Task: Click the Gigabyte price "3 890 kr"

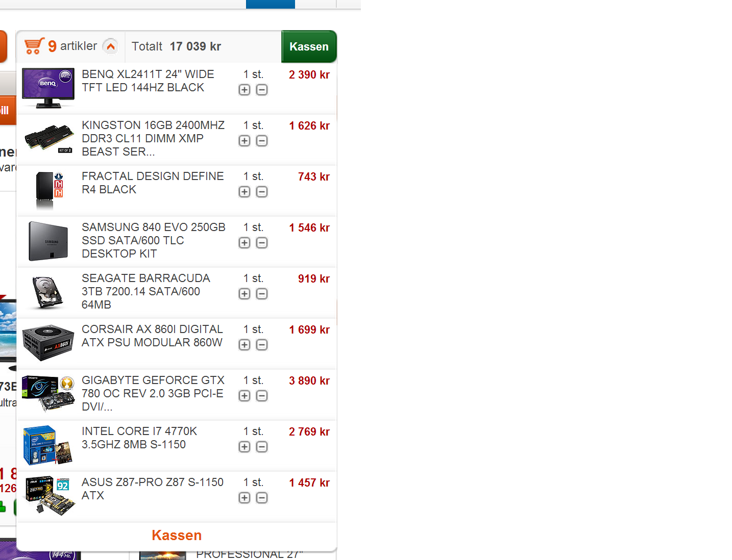Action: [309, 381]
